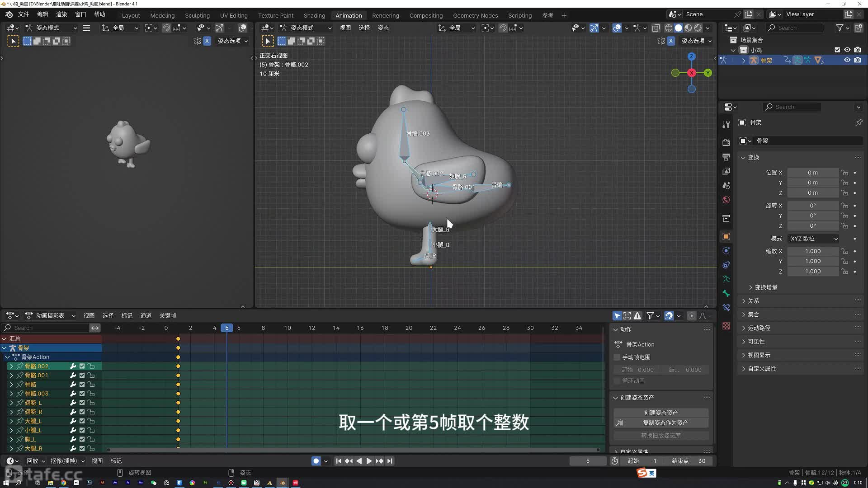This screenshot has height=488, width=868.
Task: Click the 复制姿态作为资产 button
Action: [x=661, y=423]
